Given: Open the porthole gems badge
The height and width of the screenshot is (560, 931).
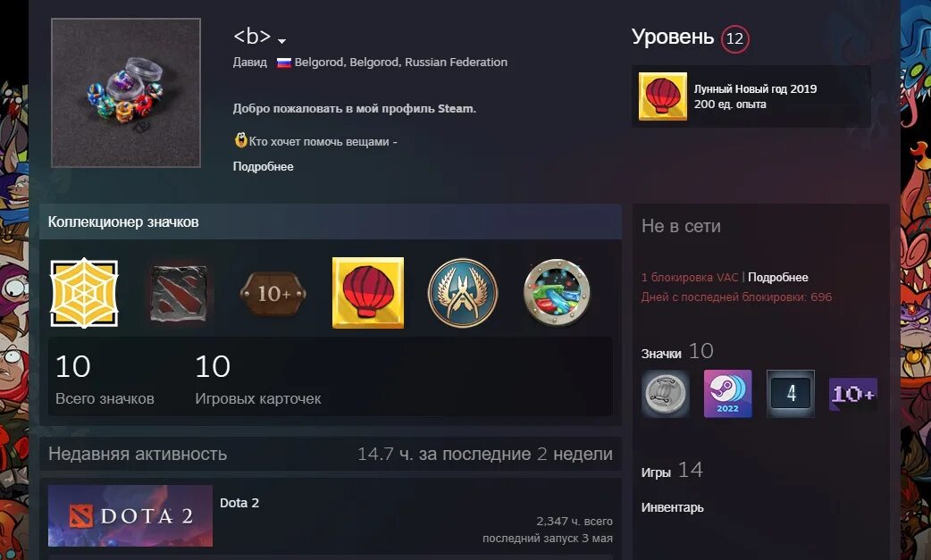Looking at the screenshot, I should pyautogui.click(x=557, y=292).
